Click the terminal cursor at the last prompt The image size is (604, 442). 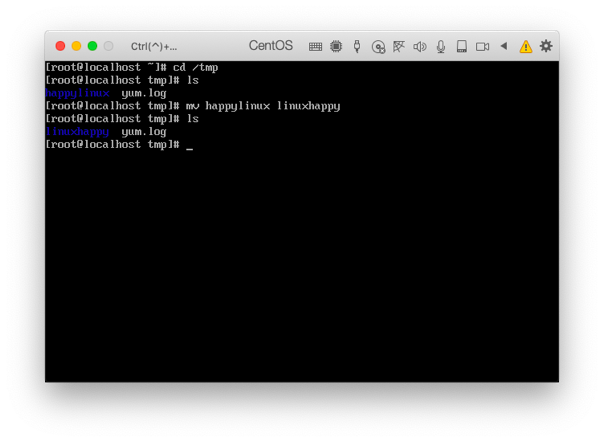point(189,149)
